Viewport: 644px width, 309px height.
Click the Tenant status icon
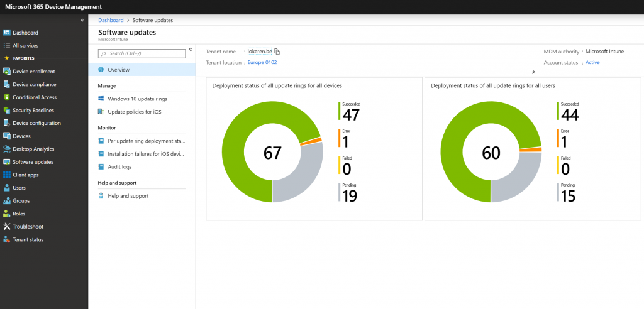(x=6, y=239)
